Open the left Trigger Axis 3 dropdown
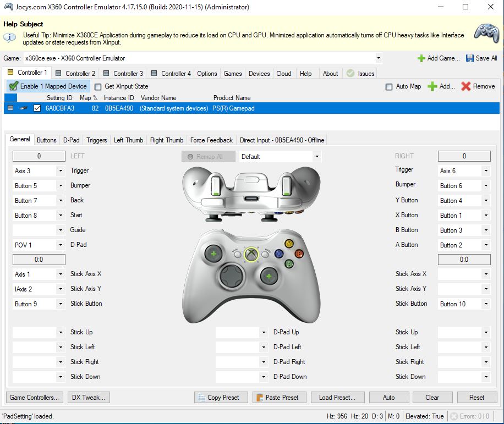 (60, 171)
